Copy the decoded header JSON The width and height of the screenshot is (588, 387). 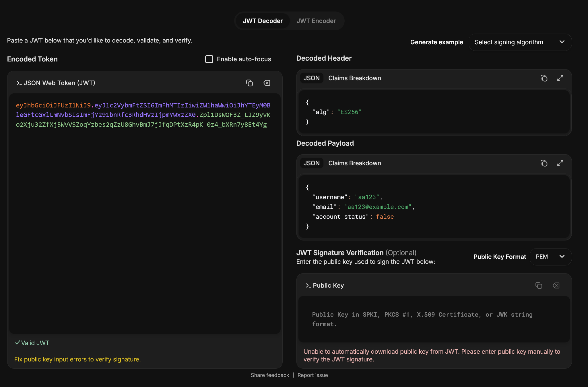pos(544,78)
